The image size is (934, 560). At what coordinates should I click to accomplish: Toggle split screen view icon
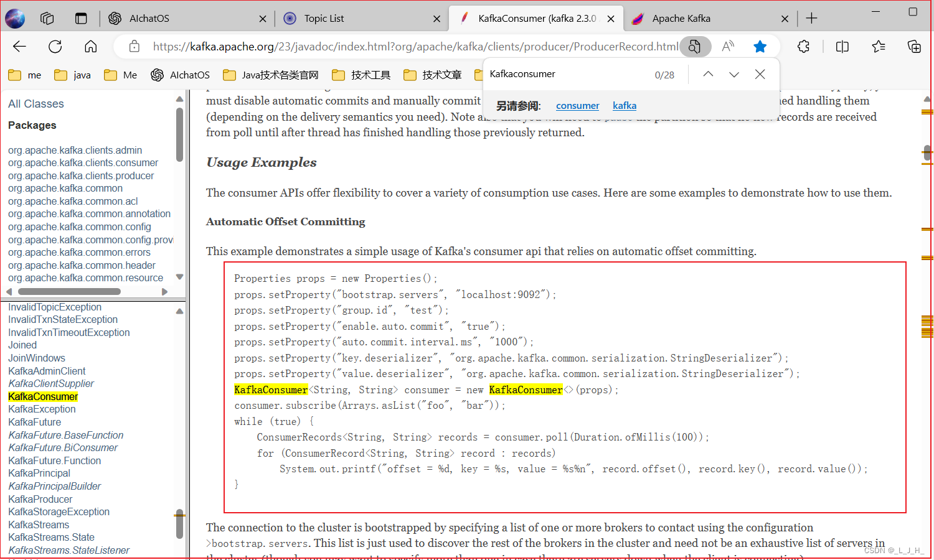point(842,47)
